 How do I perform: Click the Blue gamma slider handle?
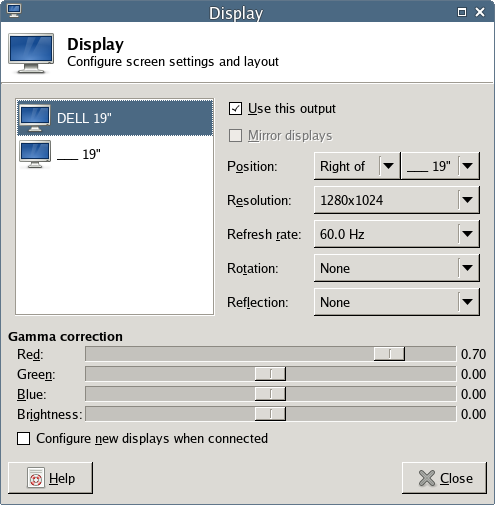coord(270,394)
